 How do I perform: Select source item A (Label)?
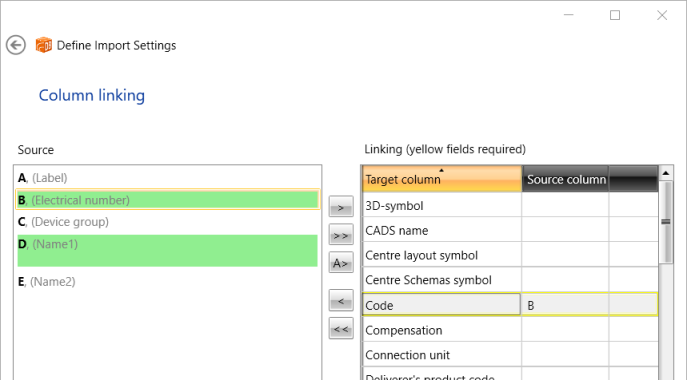(167, 178)
